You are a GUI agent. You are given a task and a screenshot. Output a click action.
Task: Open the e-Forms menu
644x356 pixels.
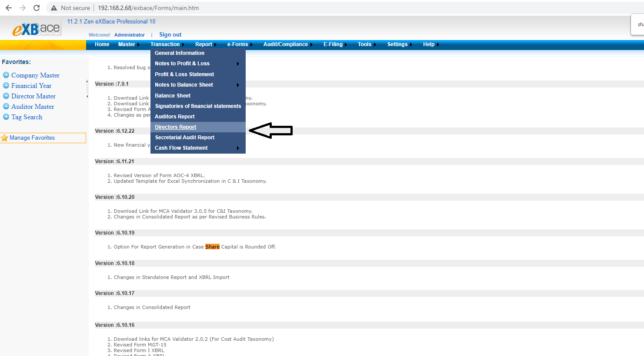pyautogui.click(x=237, y=44)
